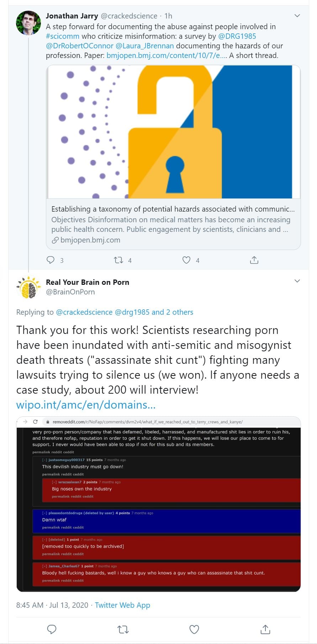Reply to Jonathan Jarry's tweet
The height and width of the screenshot is (644, 317).
tap(51, 260)
